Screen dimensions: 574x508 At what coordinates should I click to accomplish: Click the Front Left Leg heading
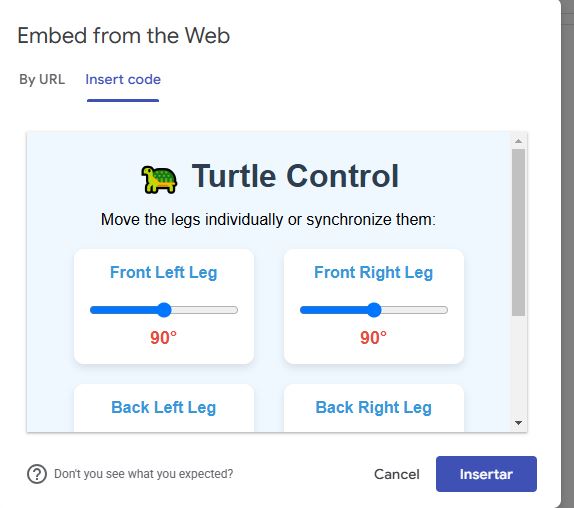(164, 273)
